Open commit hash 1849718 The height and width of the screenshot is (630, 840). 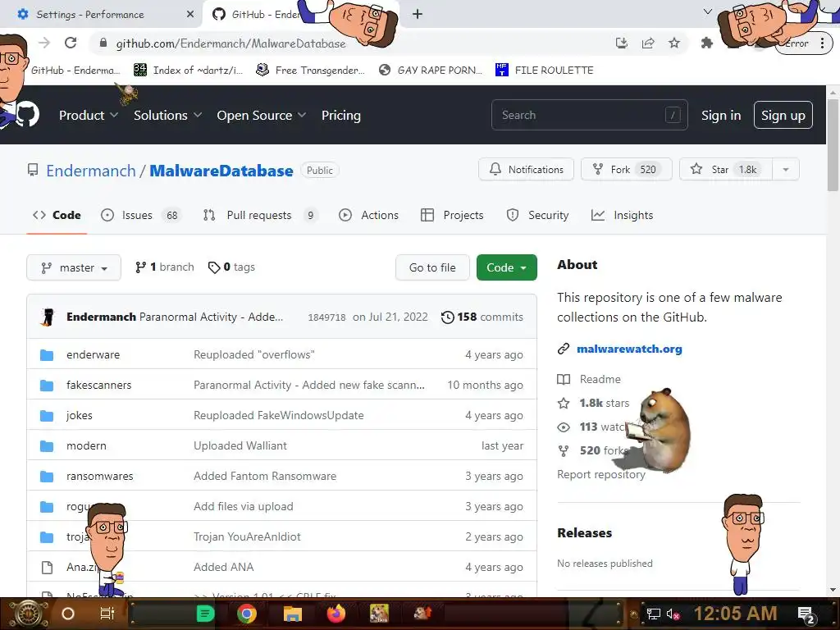pyautogui.click(x=326, y=317)
